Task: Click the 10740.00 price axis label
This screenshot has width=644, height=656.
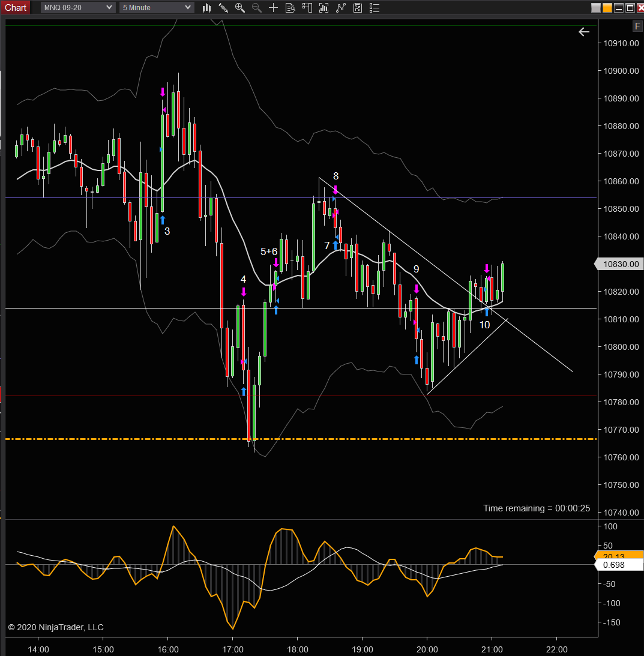Action: pyautogui.click(x=621, y=513)
